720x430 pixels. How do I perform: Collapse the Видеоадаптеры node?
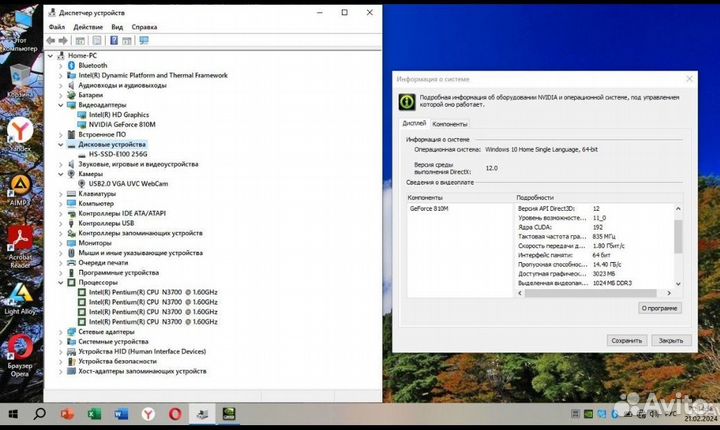61,105
